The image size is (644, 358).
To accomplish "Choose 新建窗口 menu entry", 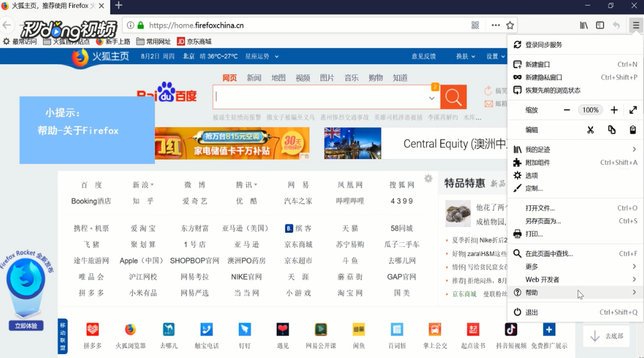I will 575,64.
